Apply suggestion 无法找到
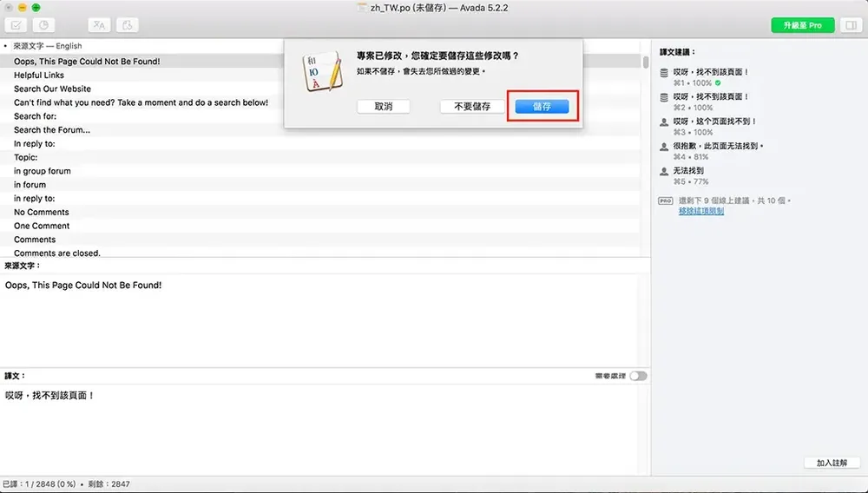868x493 pixels. click(688, 171)
